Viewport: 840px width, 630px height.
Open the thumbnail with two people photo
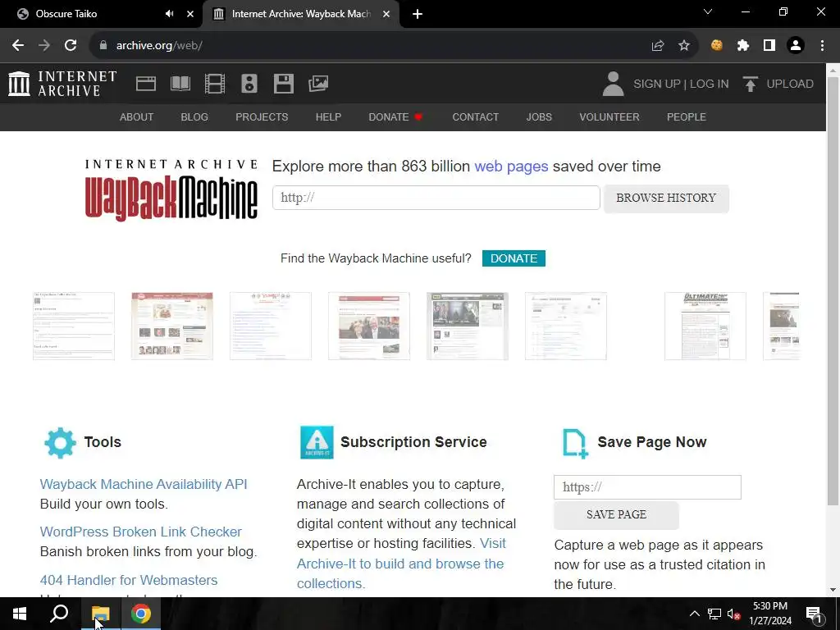coord(369,326)
